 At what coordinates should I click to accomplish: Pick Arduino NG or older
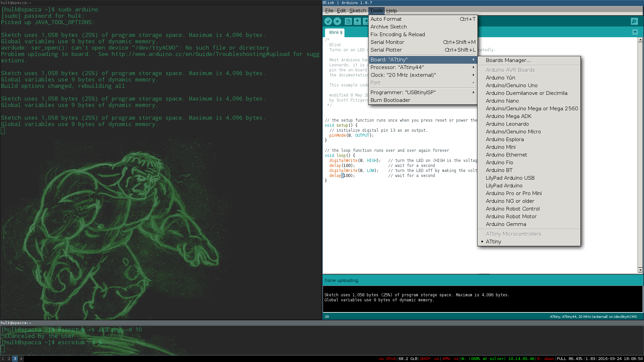pyautogui.click(x=529, y=201)
